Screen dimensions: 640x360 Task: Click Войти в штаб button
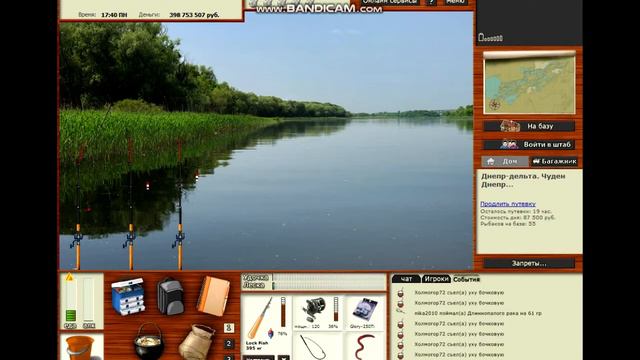(x=529, y=144)
